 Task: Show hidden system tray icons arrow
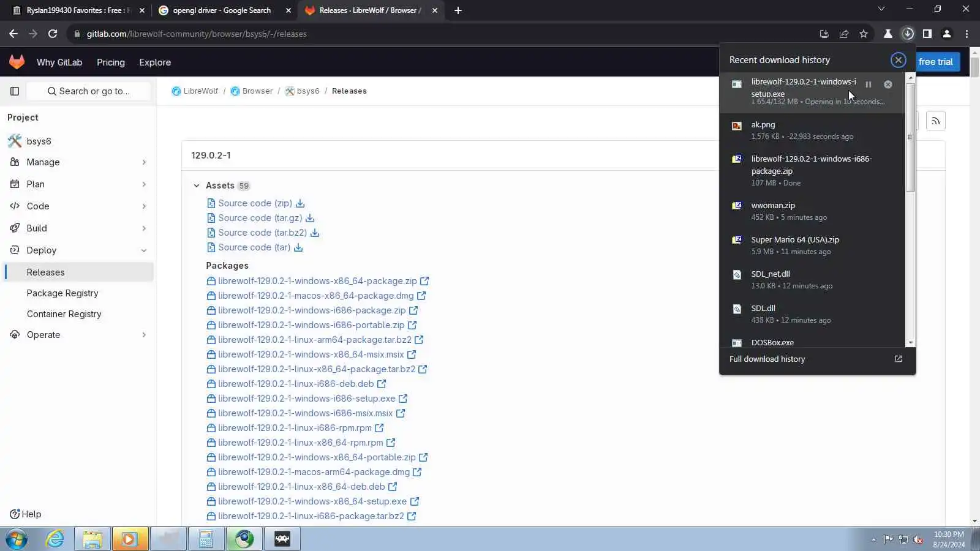tap(873, 539)
